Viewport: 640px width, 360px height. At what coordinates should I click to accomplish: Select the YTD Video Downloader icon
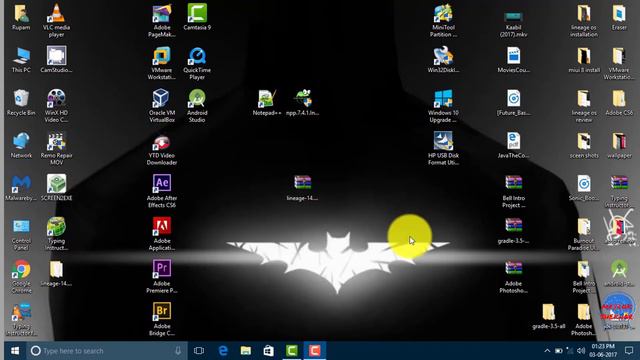click(162, 149)
